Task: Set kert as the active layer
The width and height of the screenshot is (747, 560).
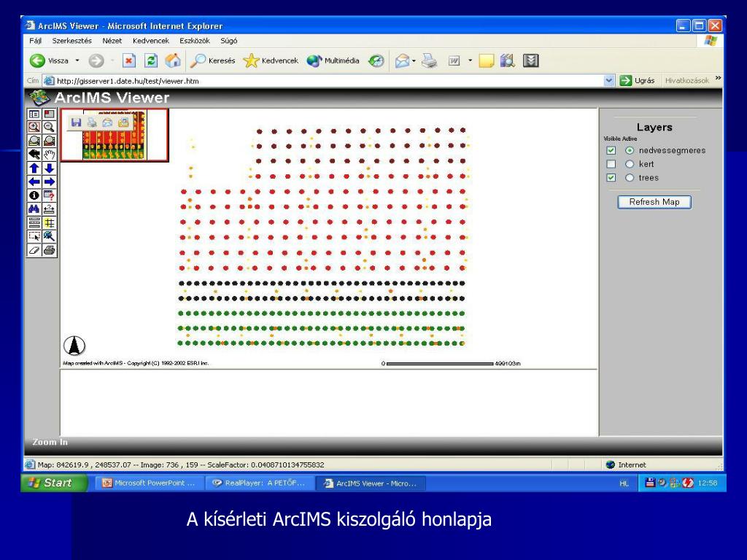Action: tap(630, 164)
